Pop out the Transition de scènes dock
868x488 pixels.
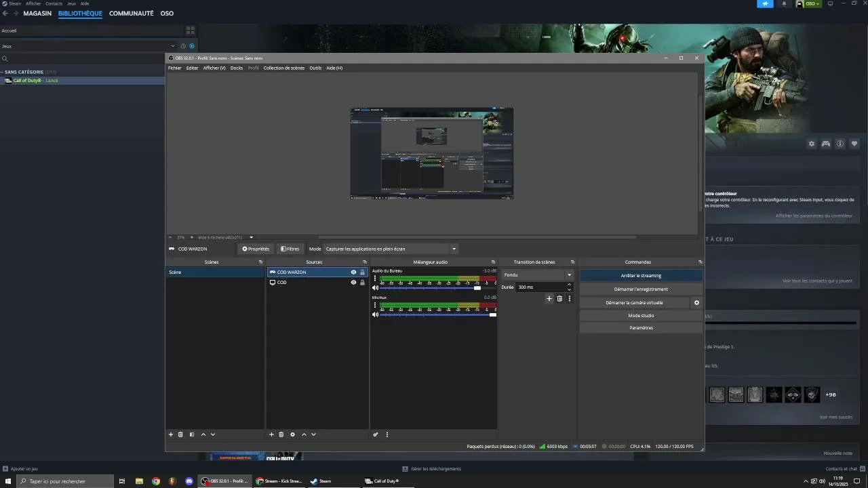click(x=572, y=262)
